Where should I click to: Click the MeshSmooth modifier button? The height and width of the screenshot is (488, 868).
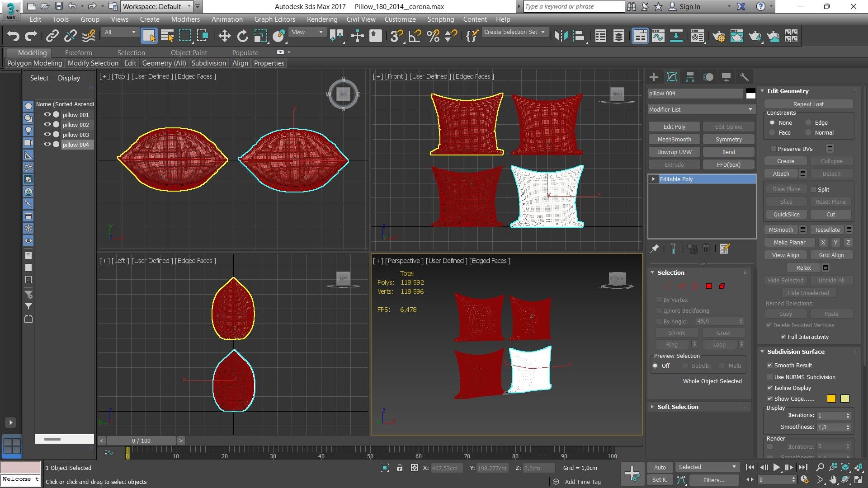tap(674, 139)
